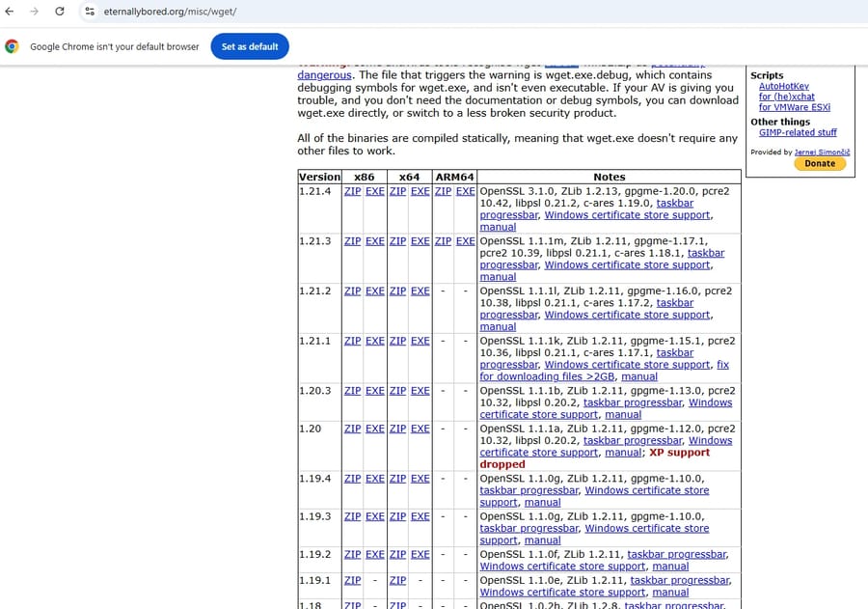Download wget 1.21.1 x64 EXE
This screenshot has height=609, width=868.
420,341
